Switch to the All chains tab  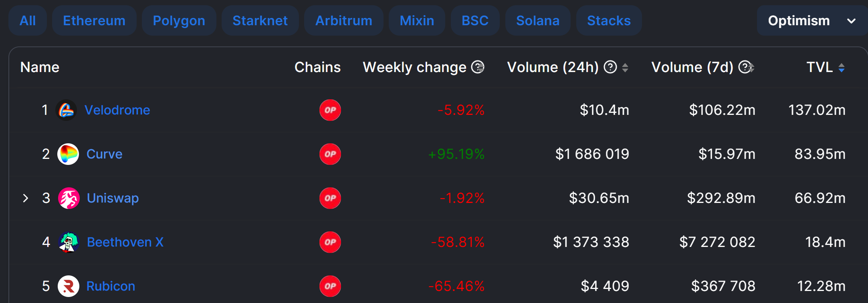click(28, 21)
